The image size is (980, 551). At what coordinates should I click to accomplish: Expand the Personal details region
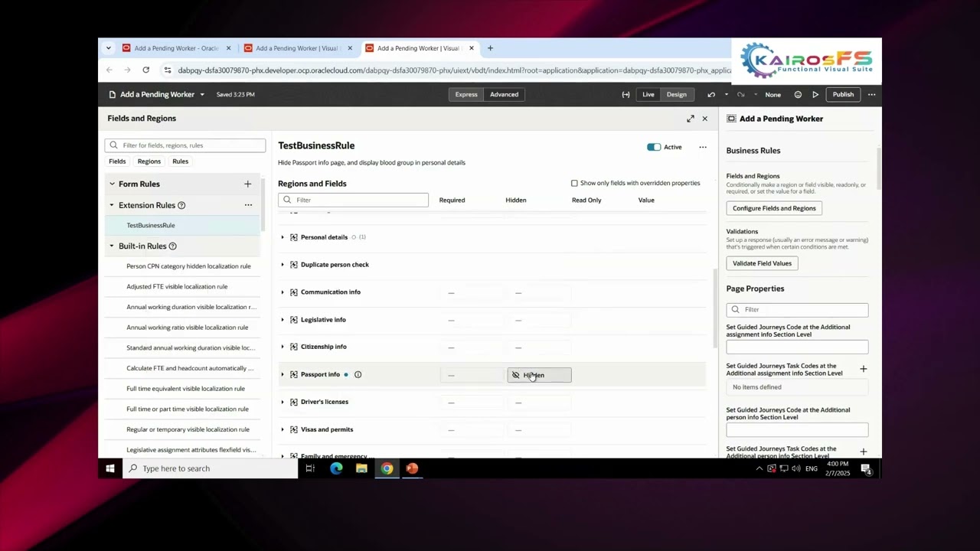click(x=283, y=237)
